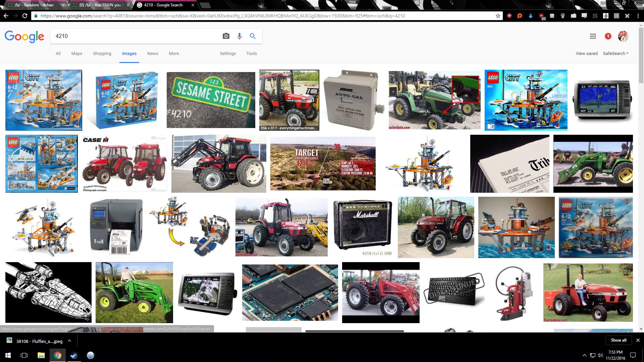Open Settings dropdown under the search box

pyautogui.click(x=228, y=54)
